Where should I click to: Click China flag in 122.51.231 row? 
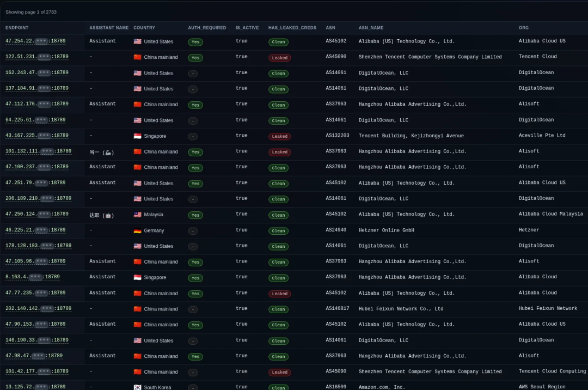138,57
